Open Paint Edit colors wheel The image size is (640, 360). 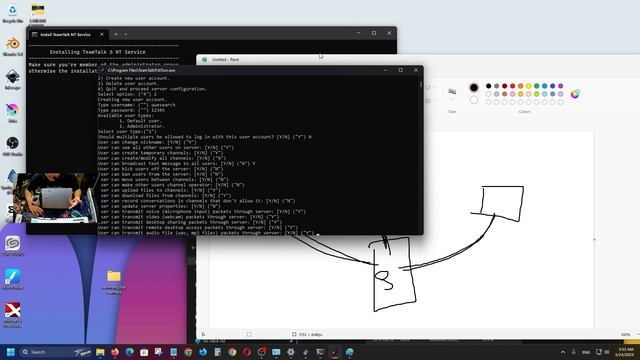tap(575, 94)
